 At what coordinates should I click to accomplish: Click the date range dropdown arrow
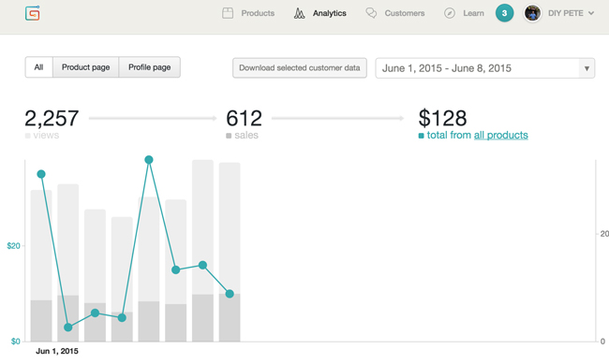pos(587,68)
